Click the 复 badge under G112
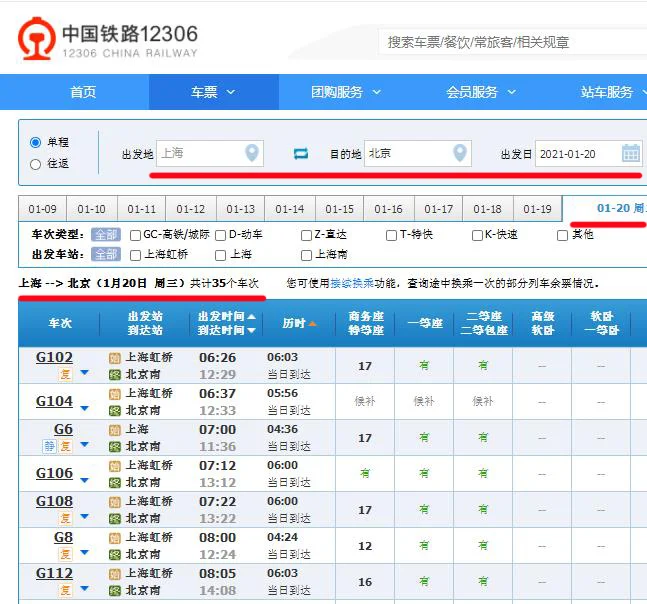 click(65, 590)
